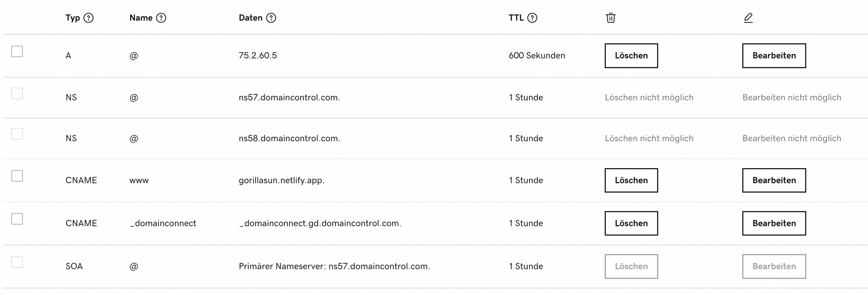Toggle checkbox of ns57 NS record
Viewport: 868px width, 295px height.
click(x=17, y=93)
